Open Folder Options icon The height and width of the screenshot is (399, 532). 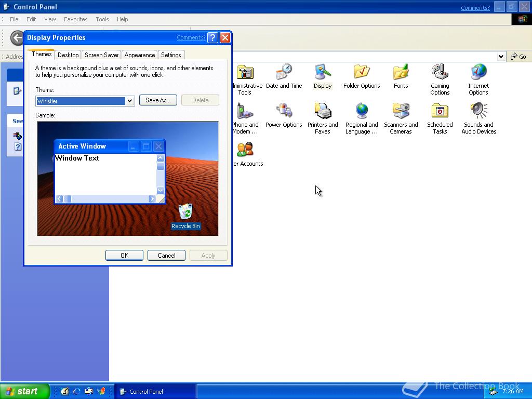(362, 76)
